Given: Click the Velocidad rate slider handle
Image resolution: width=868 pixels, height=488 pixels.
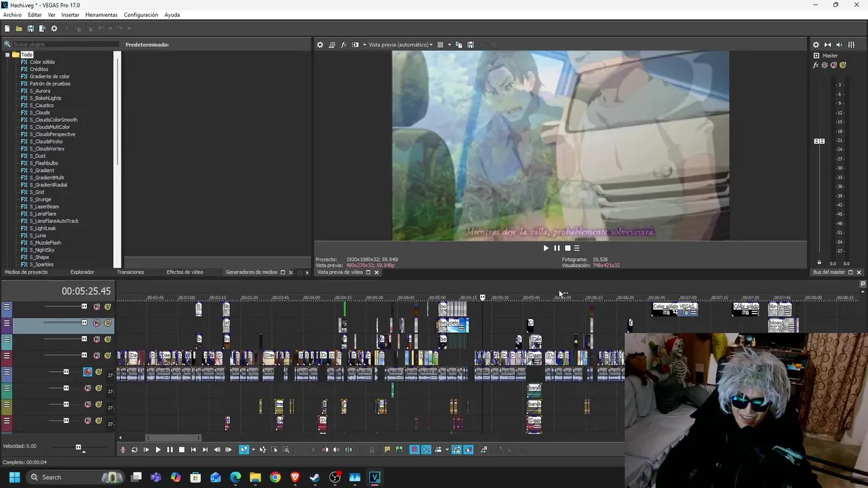Looking at the screenshot, I should pos(78,447).
